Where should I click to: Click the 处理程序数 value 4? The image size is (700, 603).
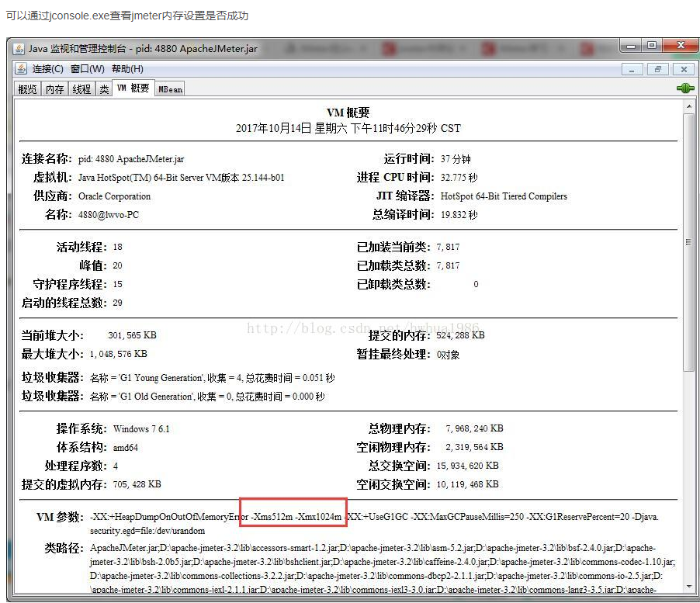click(x=115, y=466)
